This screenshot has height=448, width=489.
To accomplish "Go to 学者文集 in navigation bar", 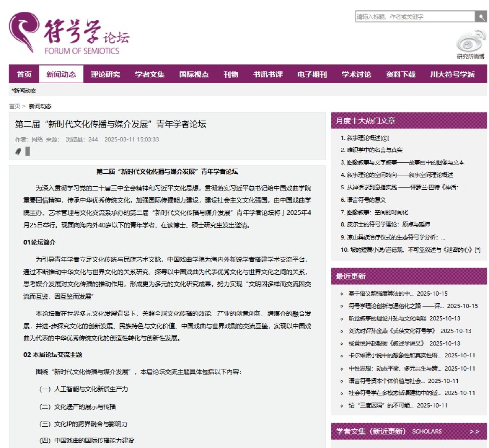I will pyautogui.click(x=150, y=74).
